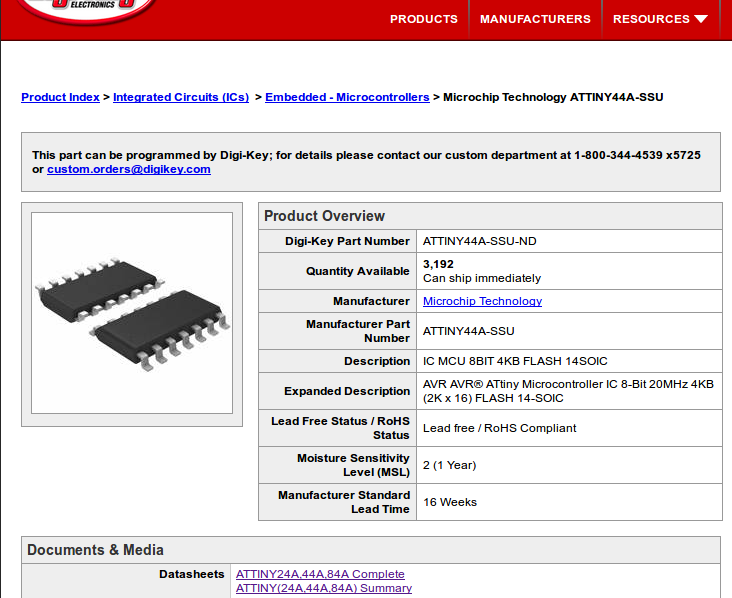
Task: Open ATTINY24A,44A,84A Complete datasheet
Action: pos(320,574)
